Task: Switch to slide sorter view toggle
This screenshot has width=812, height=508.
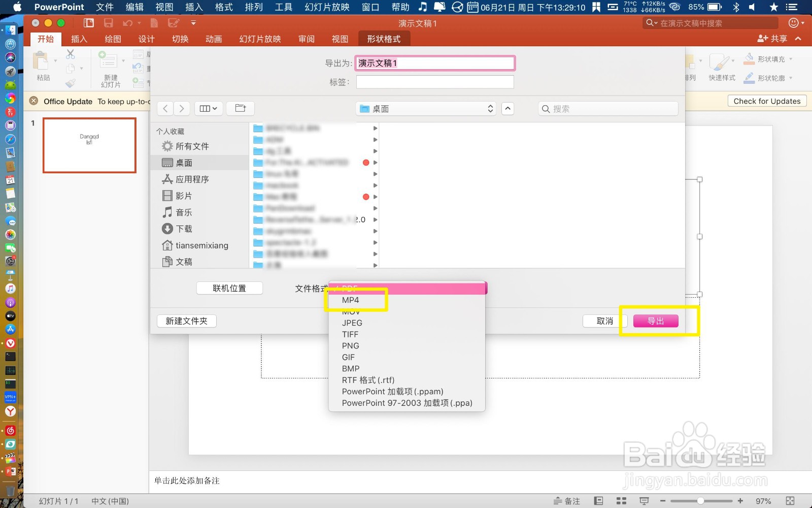Action: (621, 500)
